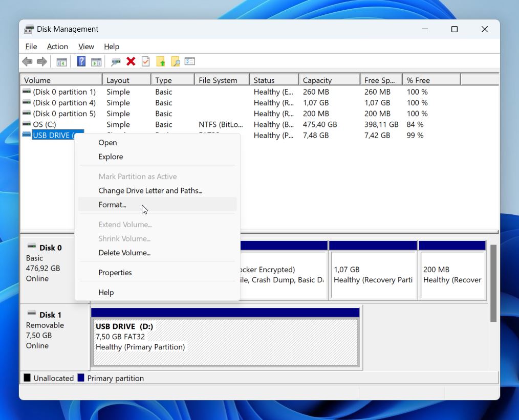The height and width of the screenshot is (420, 519).
Task: Click the red X delete icon
Action: (131, 61)
